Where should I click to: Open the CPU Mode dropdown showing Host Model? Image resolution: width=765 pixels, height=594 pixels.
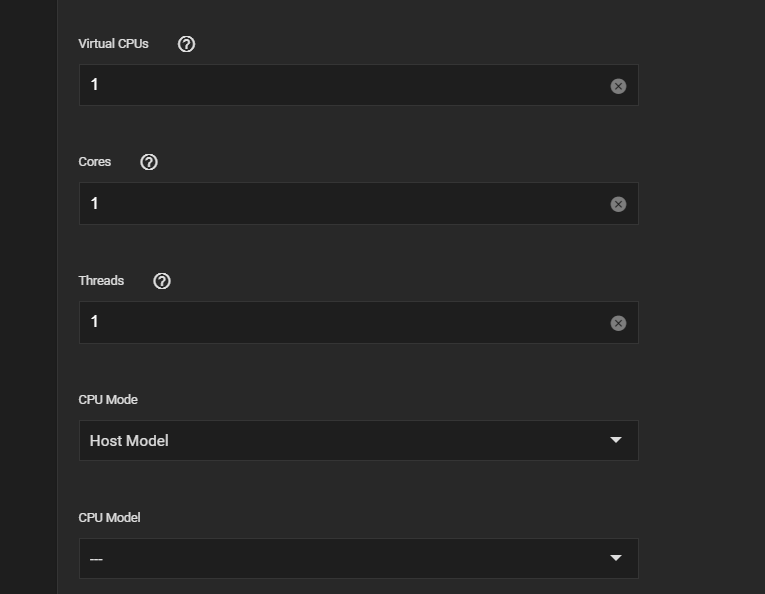pyautogui.click(x=359, y=440)
